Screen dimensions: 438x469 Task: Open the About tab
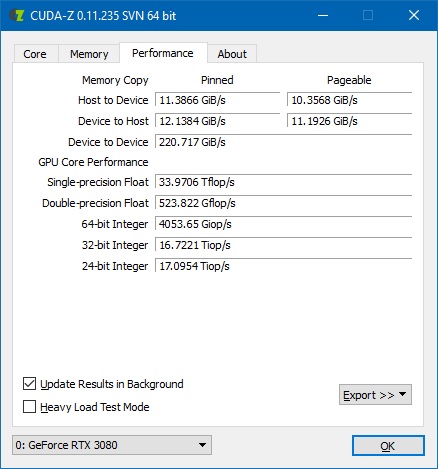tap(232, 54)
